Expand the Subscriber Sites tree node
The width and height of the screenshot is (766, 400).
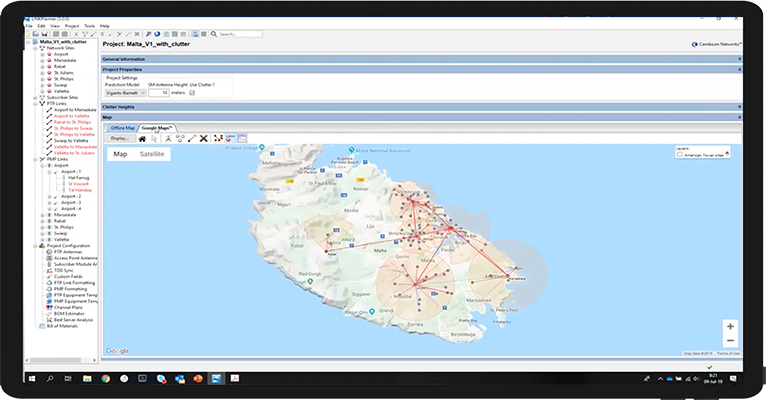(35, 98)
